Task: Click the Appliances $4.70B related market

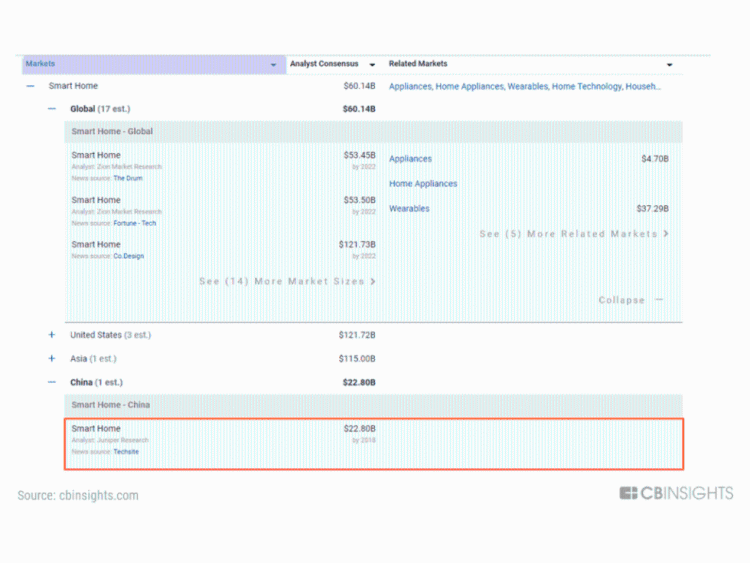Action: point(411,159)
